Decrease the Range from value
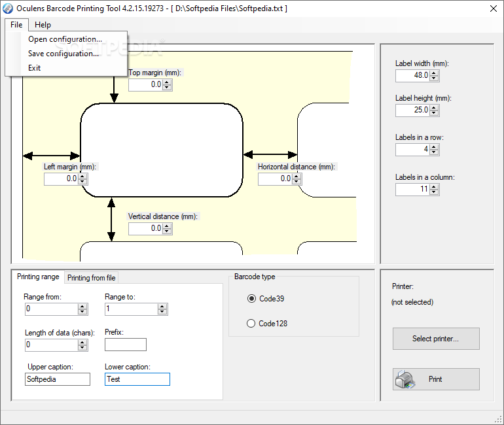 [x=82, y=312]
